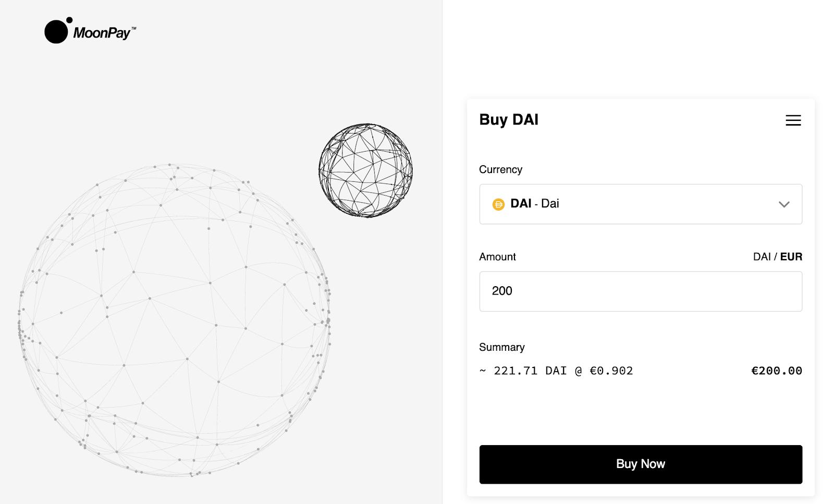Click the €200.00 total in summary
This screenshot has width=834, height=504.
tap(776, 371)
